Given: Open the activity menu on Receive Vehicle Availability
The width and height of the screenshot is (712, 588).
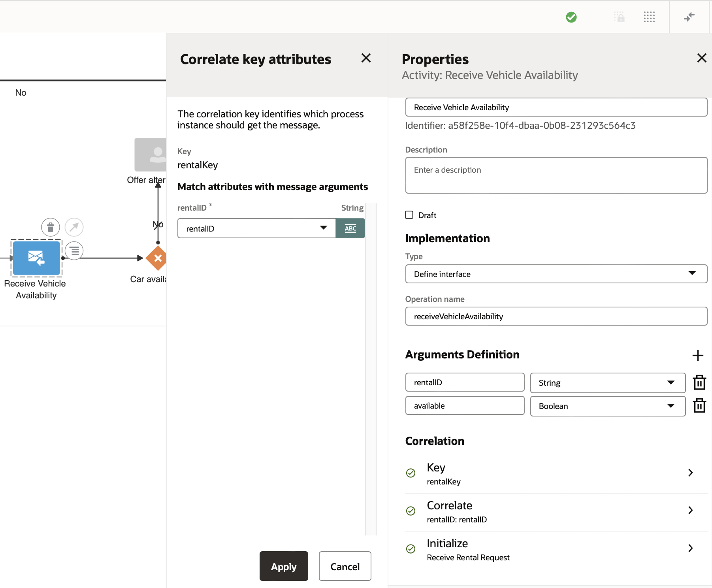Looking at the screenshot, I should pyautogui.click(x=74, y=251).
